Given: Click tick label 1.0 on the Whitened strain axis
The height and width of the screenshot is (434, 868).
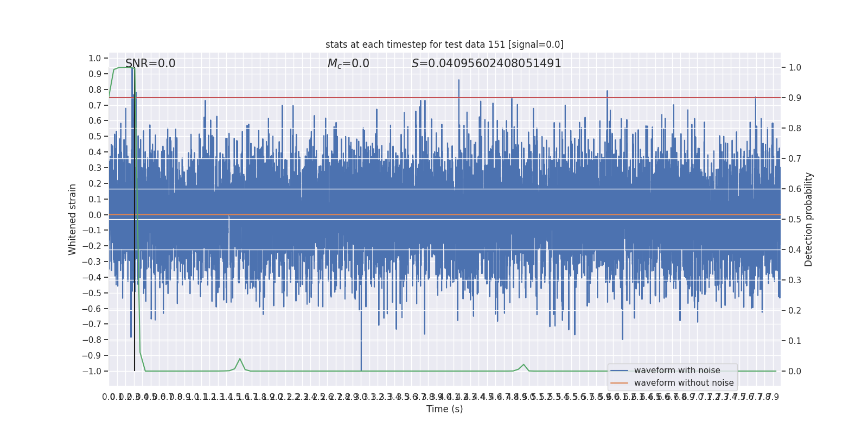Looking at the screenshot, I should [95, 58].
